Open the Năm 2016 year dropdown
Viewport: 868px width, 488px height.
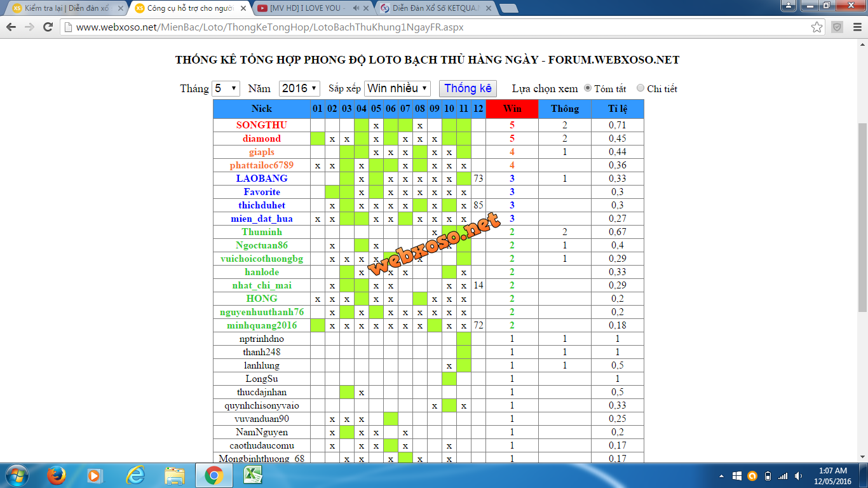(300, 88)
